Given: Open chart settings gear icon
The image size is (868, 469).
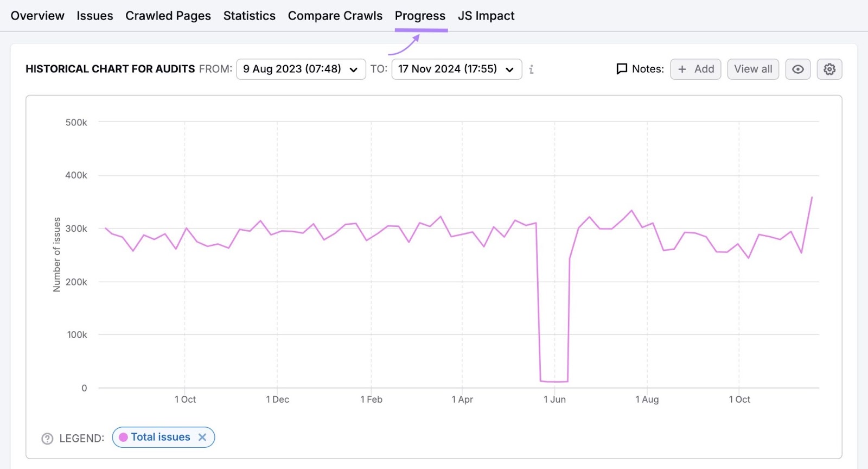Looking at the screenshot, I should 829,69.
